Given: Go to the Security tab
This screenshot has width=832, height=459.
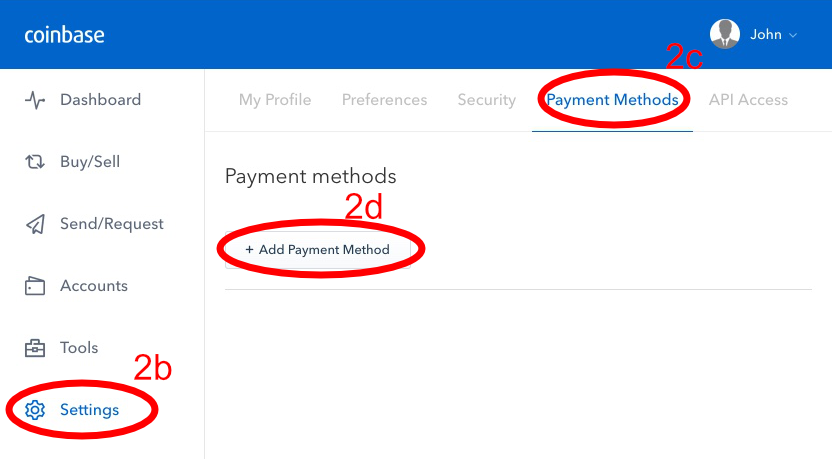Looking at the screenshot, I should pos(487,100).
